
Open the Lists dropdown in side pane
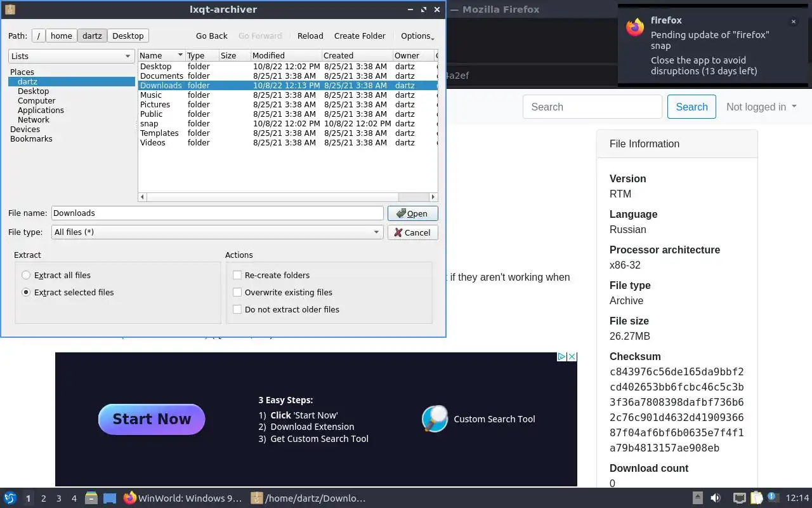coord(71,56)
